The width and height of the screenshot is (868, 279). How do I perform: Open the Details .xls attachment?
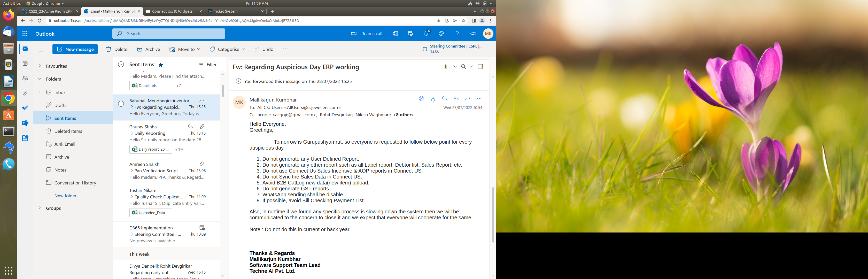151,86
